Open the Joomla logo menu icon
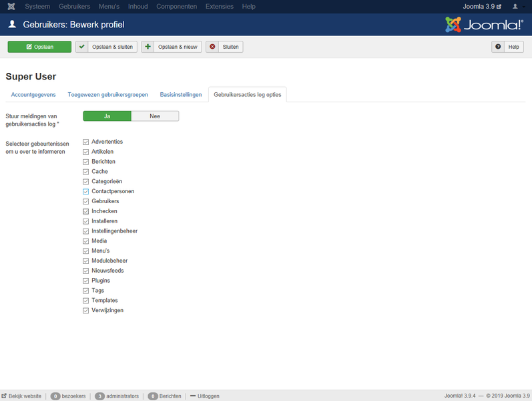Screen dimensions: 532x401 tap(11, 7)
